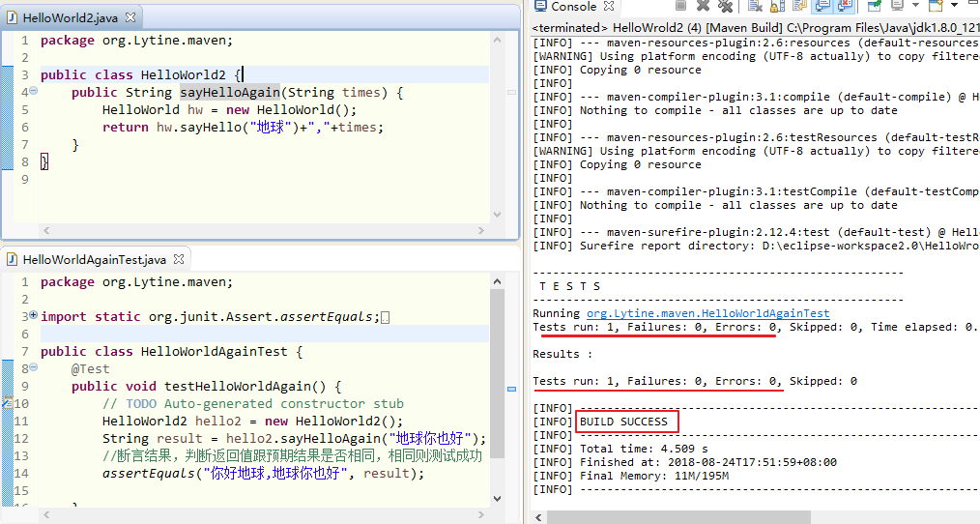Screen dimensions: 980x524
Task: Click scroll-up arrow in HelloWorld2.java editor
Action: point(498,40)
